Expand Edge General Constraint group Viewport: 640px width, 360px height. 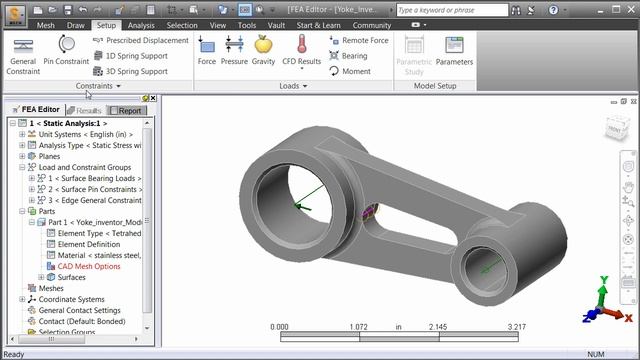click(31, 200)
